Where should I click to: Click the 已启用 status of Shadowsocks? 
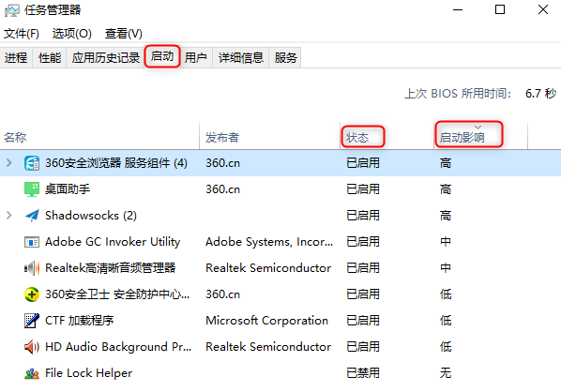[x=363, y=216]
